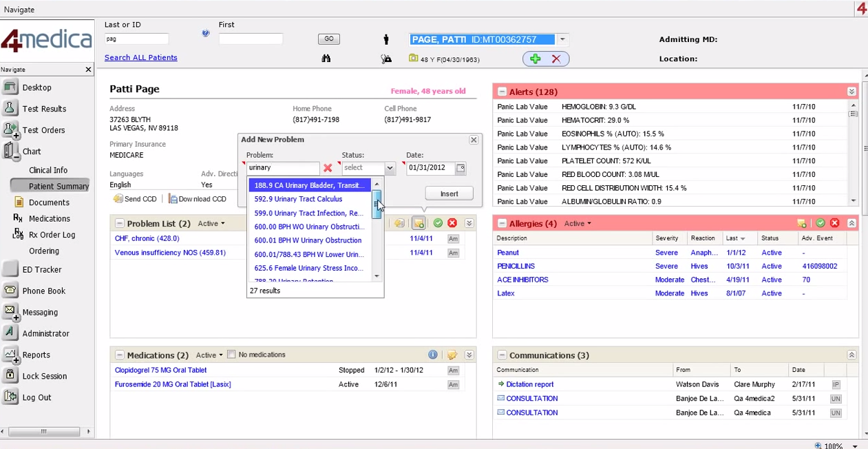The image size is (868, 449).
Task: Click the Search ALL Patients link
Action: (x=141, y=58)
